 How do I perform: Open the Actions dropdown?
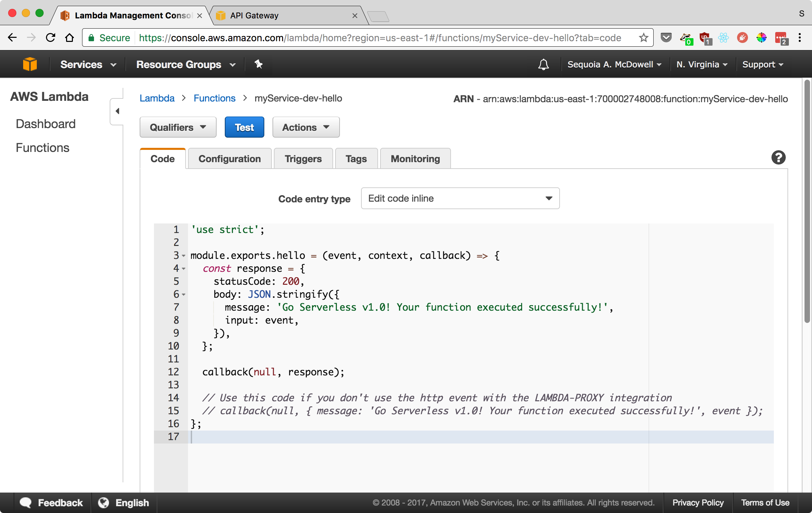tap(306, 127)
